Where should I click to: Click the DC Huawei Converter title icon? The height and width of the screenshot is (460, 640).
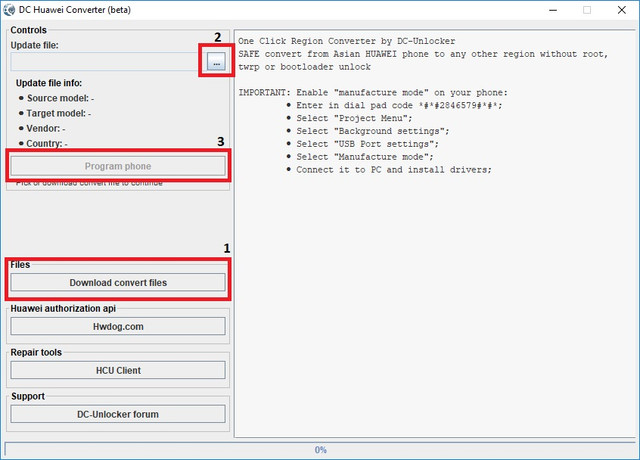coord(9,10)
